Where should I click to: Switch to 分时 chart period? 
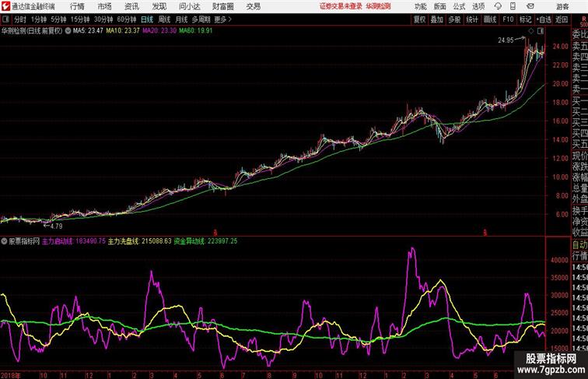(20, 19)
